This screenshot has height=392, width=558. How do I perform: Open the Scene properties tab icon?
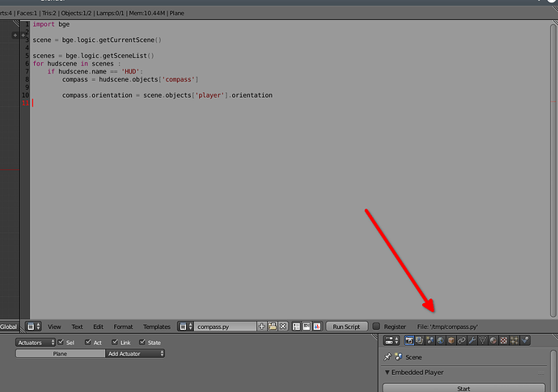coord(430,340)
